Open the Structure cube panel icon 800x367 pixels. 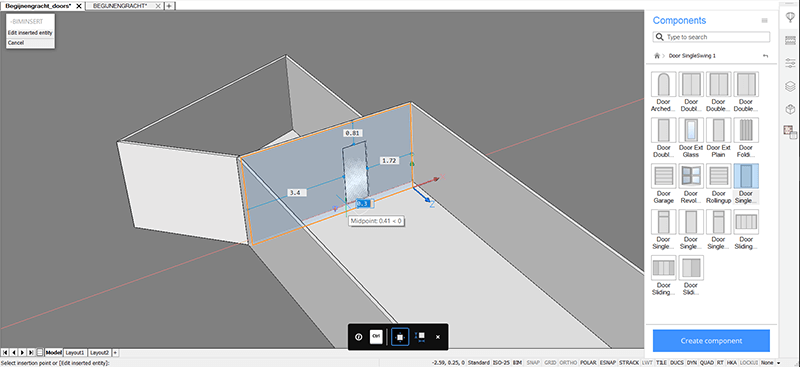coord(790,109)
